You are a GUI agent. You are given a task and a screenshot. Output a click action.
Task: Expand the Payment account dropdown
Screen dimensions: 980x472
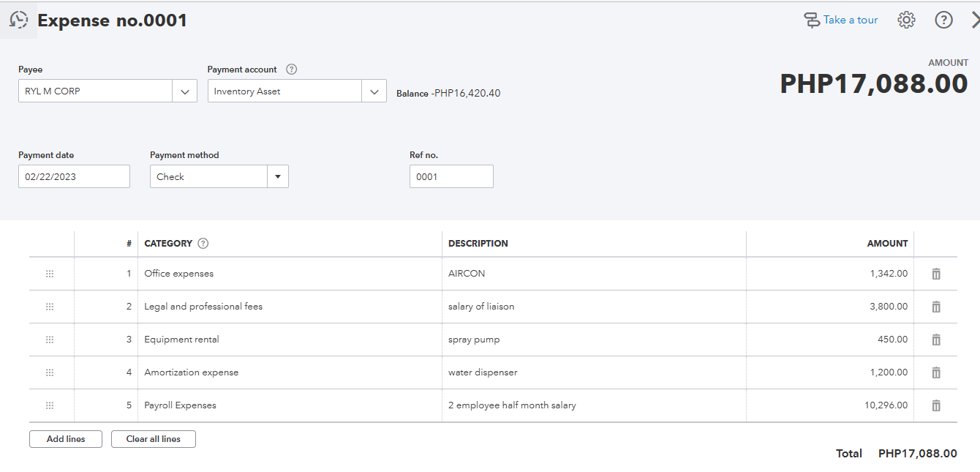coord(374,91)
